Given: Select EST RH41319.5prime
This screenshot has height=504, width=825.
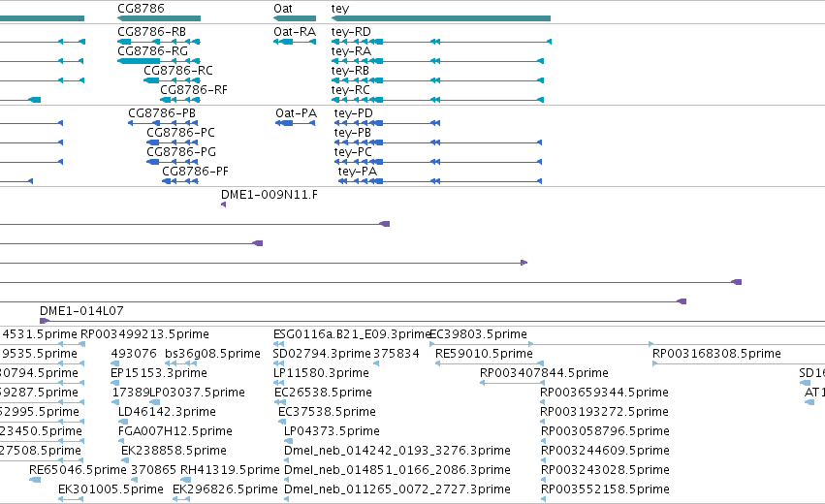Looking at the screenshot, I should point(186,480).
